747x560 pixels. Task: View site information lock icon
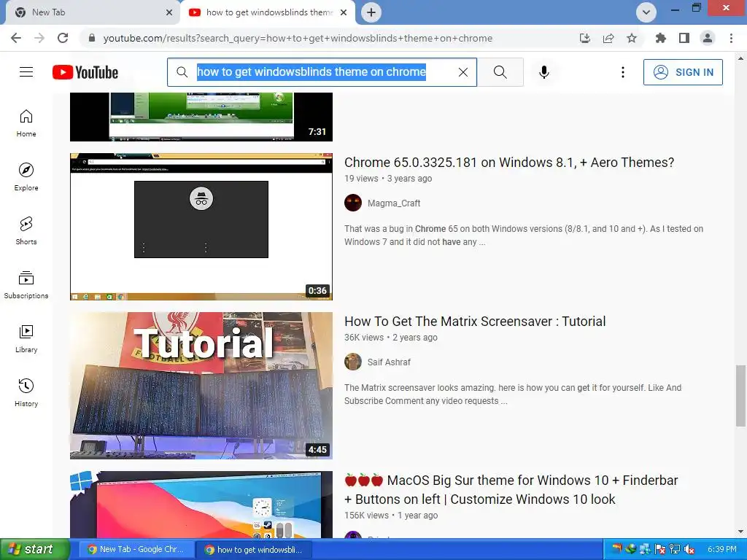click(92, 38)
